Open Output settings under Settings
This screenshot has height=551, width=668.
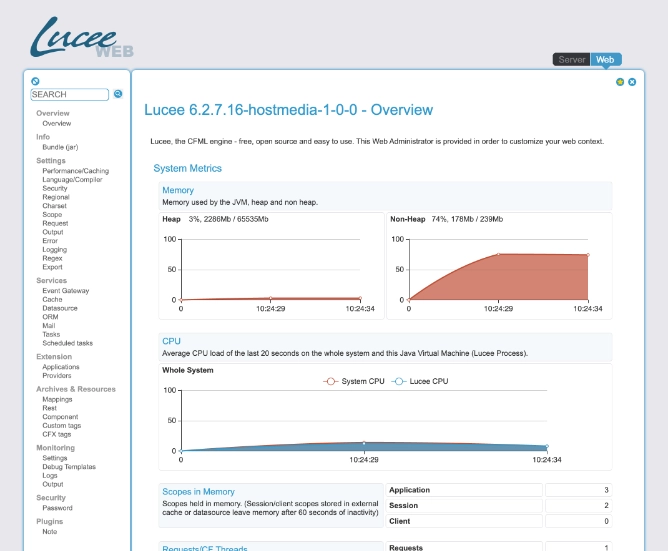point(53,232)
